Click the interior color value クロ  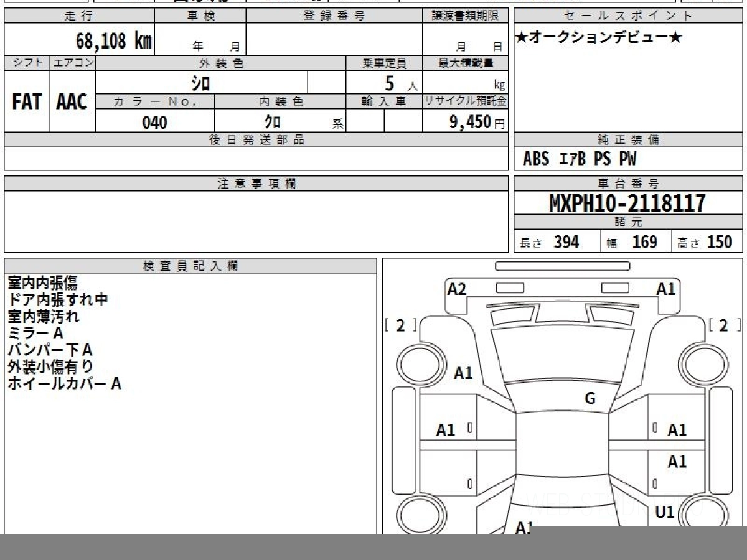pos(273,123)
